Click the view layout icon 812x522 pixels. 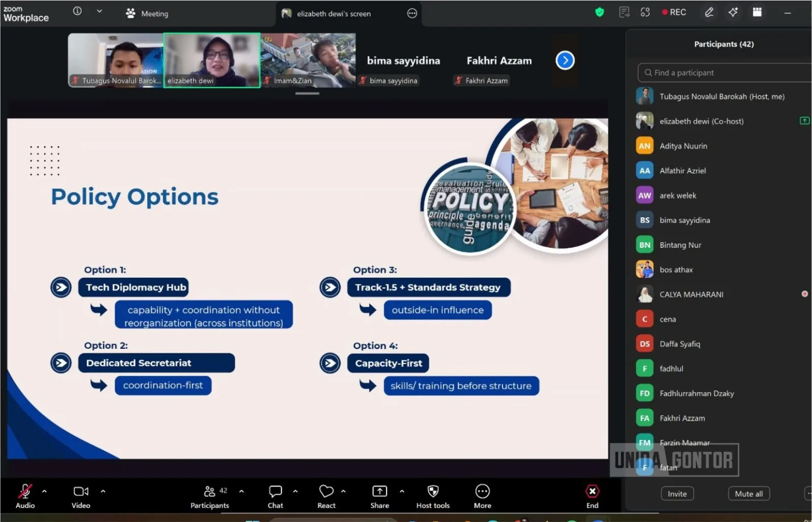(x=645, y=12)
